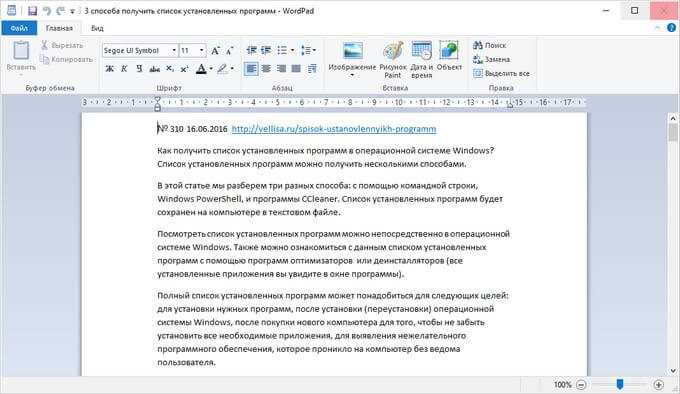This screenshot has width=680, height=394.
Task: Undo last action in quick access toolbar
Action: pyautogui.click(x=46, y=11)
